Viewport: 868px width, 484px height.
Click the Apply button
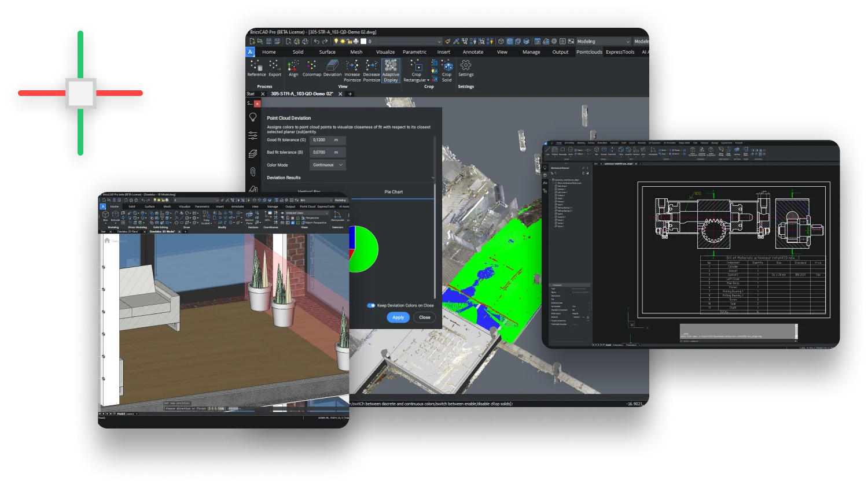[x=398, y=317]
